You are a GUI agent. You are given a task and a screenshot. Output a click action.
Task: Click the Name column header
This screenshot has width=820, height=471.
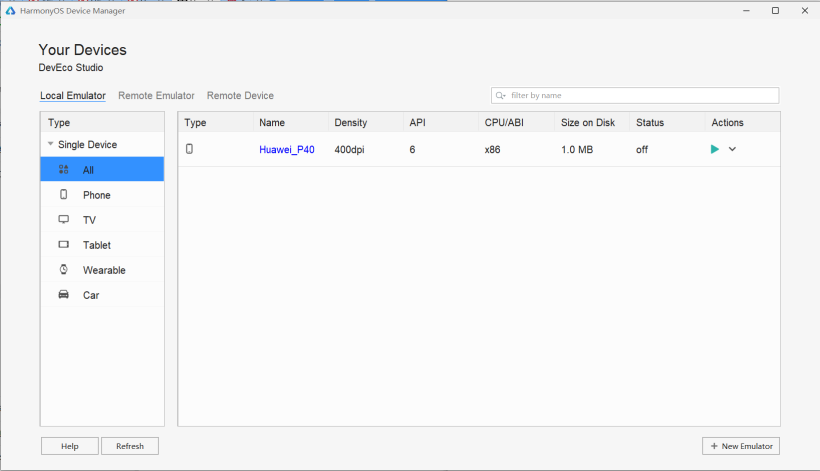click(291, 122)
